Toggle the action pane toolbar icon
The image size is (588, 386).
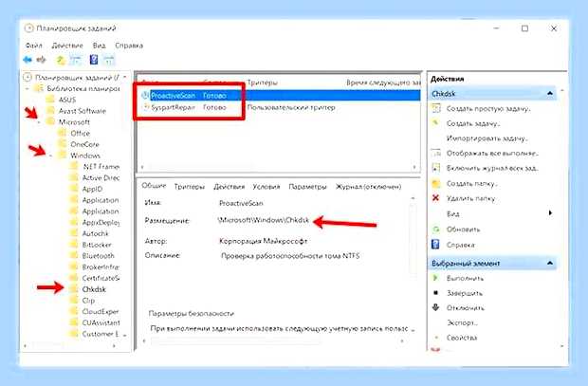pos(109,60)
